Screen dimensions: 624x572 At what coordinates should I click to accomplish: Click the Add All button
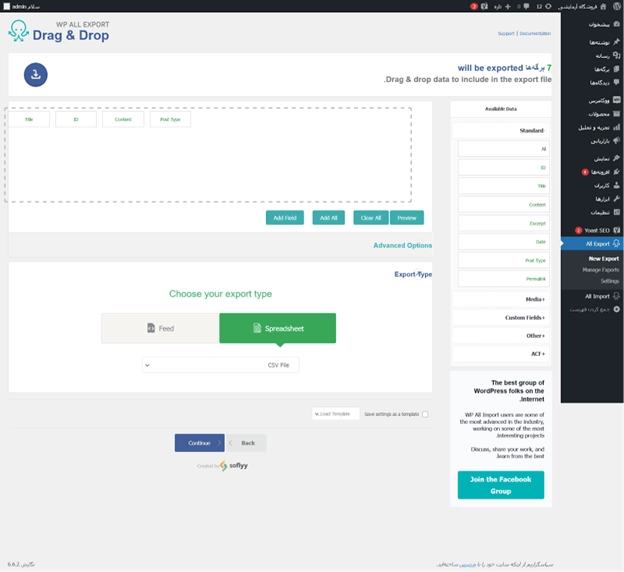[x=328, y=218]
